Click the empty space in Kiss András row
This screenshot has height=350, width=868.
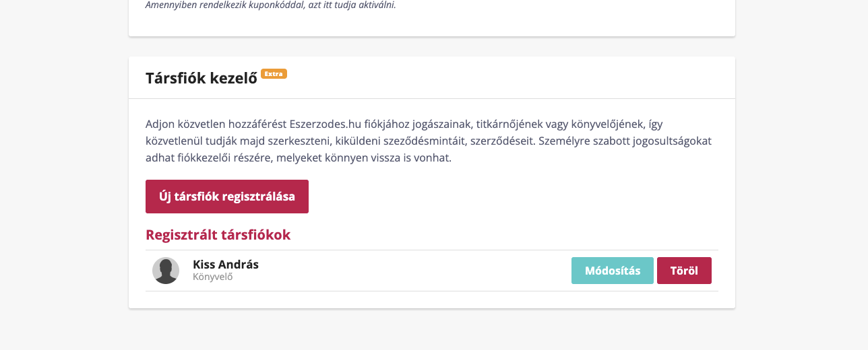click(x=414, y=271)
